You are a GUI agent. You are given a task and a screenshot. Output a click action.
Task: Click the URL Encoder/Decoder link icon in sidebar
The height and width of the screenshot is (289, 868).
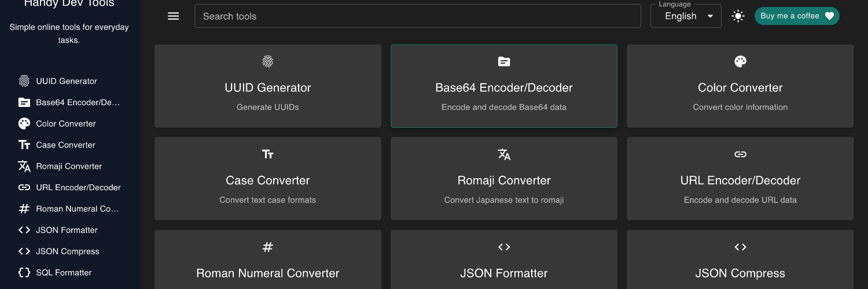coord(24,187)
